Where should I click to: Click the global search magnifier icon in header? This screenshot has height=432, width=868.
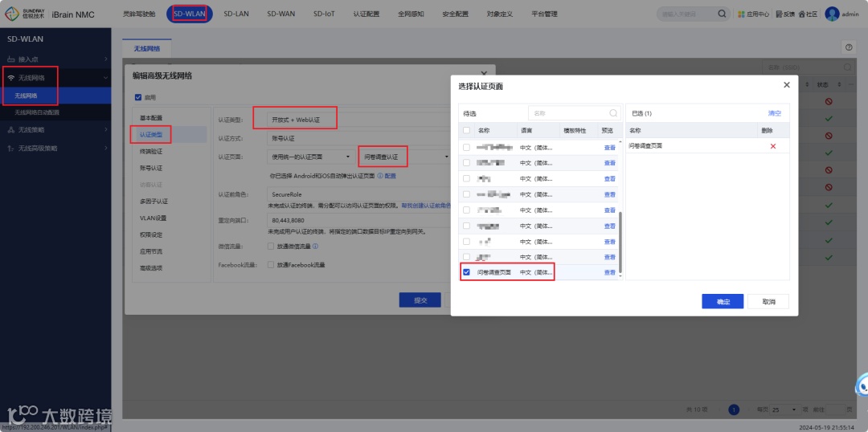722,14
